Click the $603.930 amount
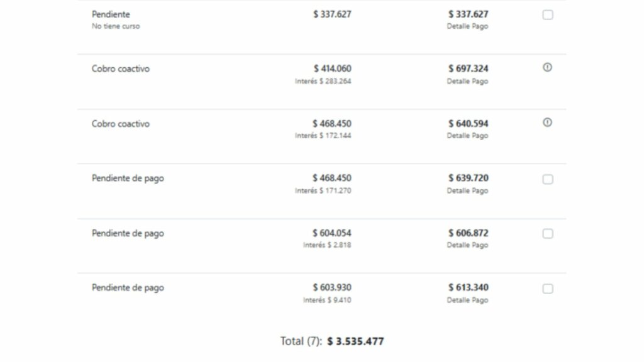The height and width of the screenshot is (362, 644). click(x=332, y=287)
